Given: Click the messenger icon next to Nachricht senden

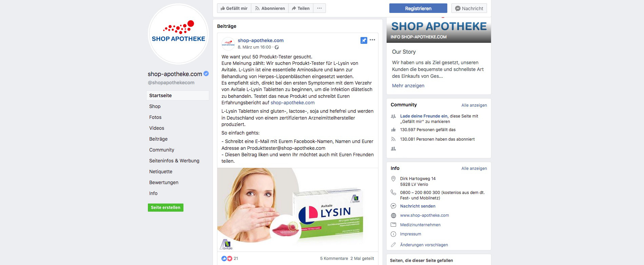Looking at the screenshot, I should tap(393, 206).
